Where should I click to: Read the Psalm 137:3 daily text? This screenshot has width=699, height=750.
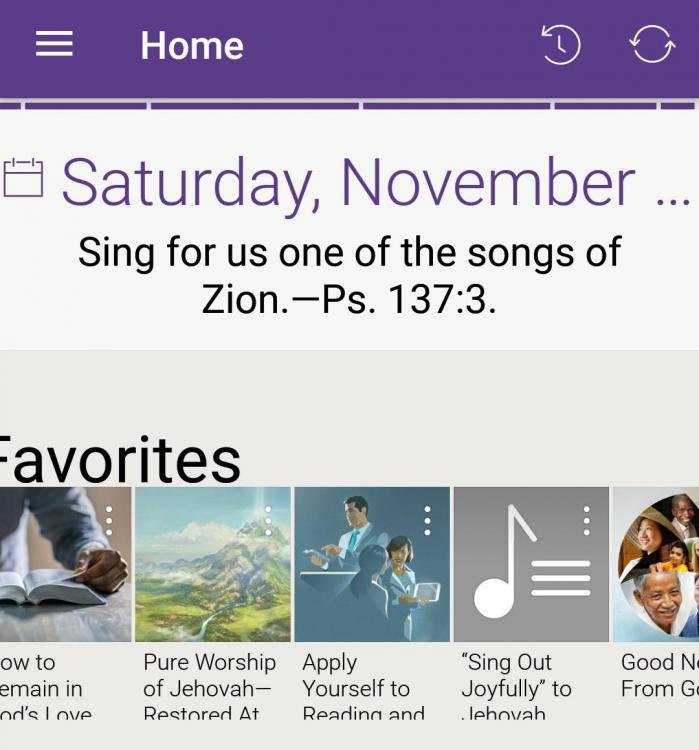pos(349,275)
